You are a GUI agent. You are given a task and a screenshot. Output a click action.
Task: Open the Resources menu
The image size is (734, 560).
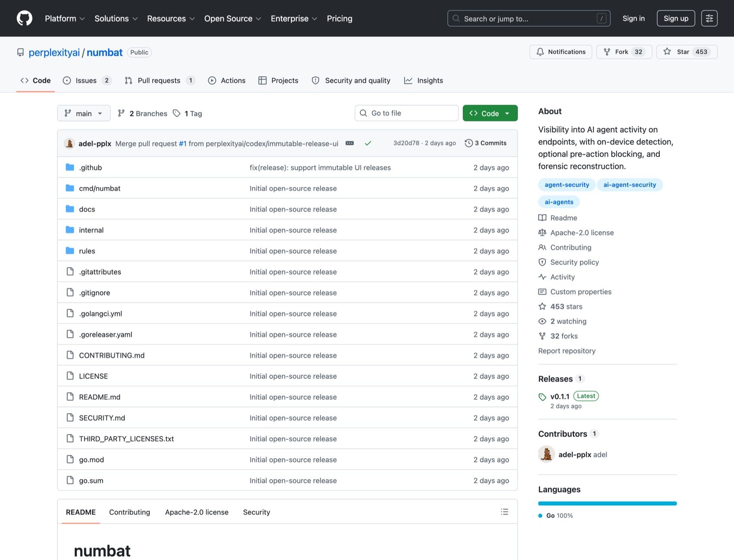tap(171, 19)
